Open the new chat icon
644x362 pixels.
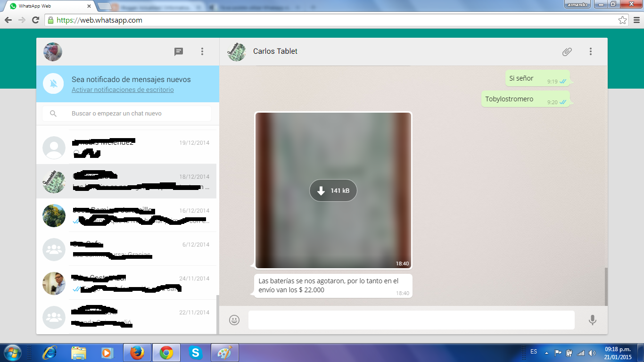tap(179, 51)
